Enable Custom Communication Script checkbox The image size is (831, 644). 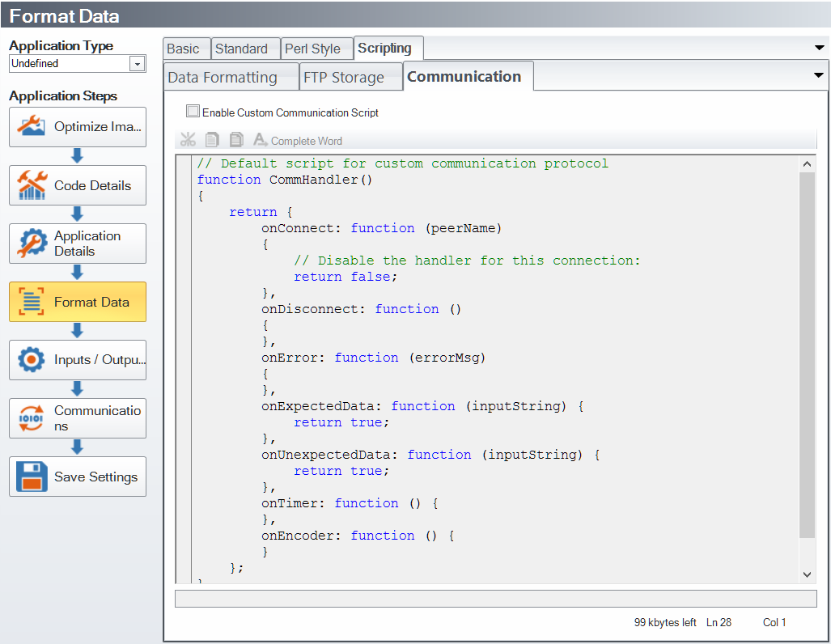(x=193, y=112)
